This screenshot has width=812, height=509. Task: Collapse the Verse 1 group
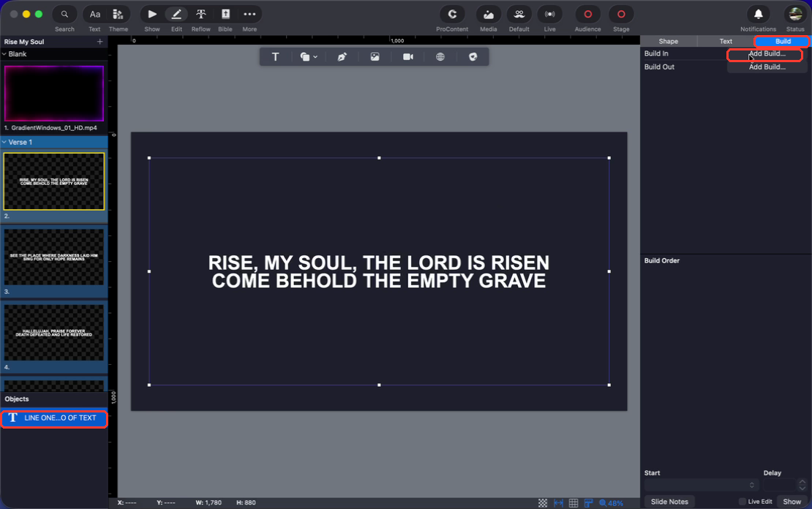pyautogui.click(x=4, y=142)
